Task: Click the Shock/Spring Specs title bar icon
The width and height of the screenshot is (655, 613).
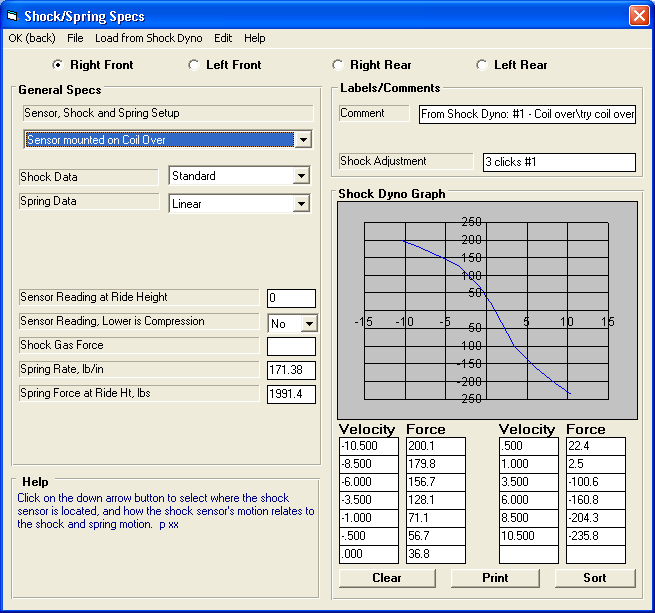Action: click(12, 16)
